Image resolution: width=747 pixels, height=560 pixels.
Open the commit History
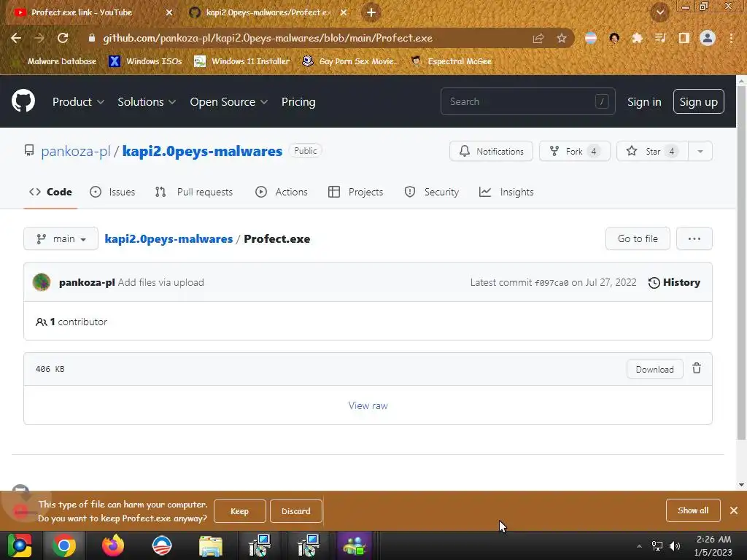674,282
